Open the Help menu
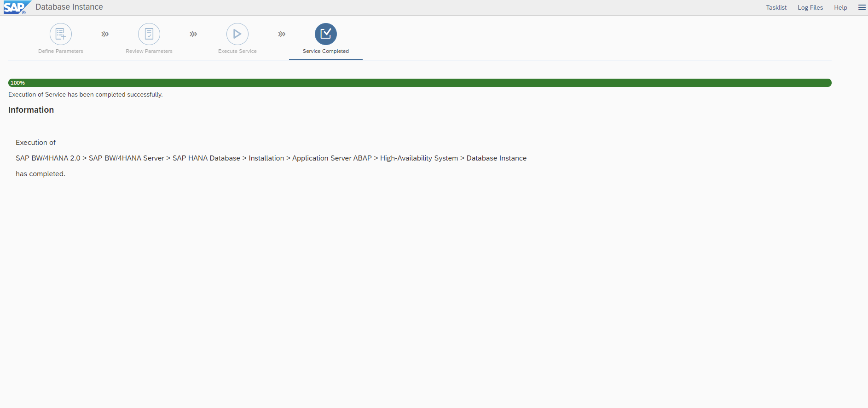The height and width of the screenshot is (408, 868). pos(840,7)
